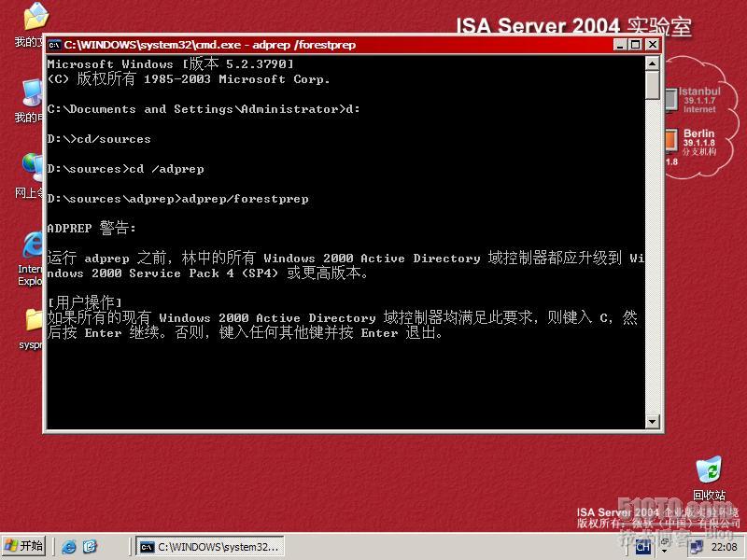This screenshot has height=560, width=747.
Task: Open the Recycle Bin (回收站) icon
Action: pyautogui.click(x=709, y=470)
